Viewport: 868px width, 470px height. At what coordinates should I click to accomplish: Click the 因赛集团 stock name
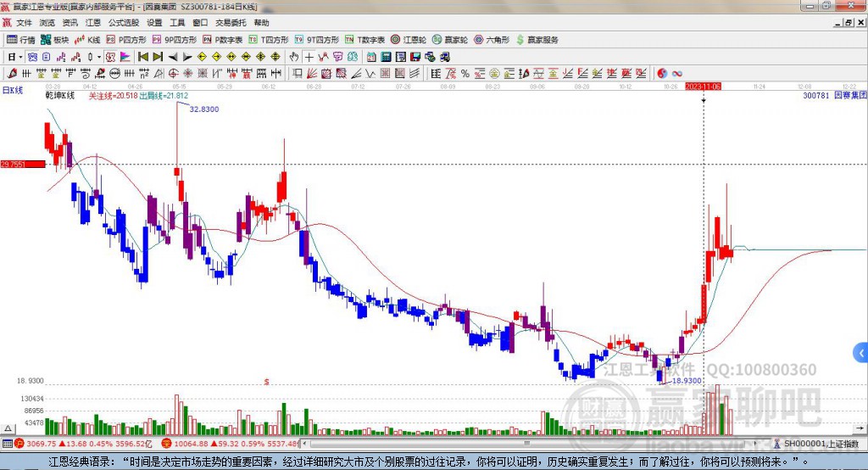(x=850, y=95)
